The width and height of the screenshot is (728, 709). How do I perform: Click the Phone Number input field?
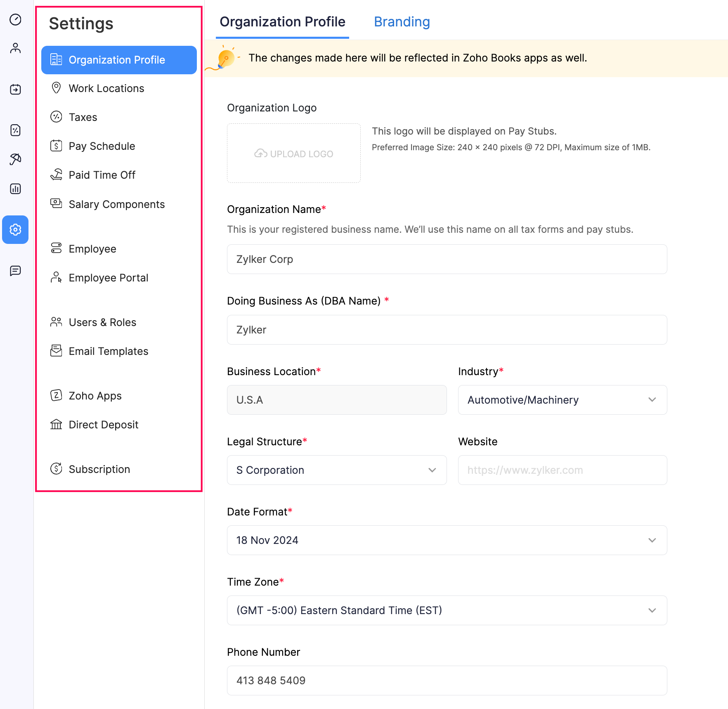pyautogui.click(x=447, y=681)
